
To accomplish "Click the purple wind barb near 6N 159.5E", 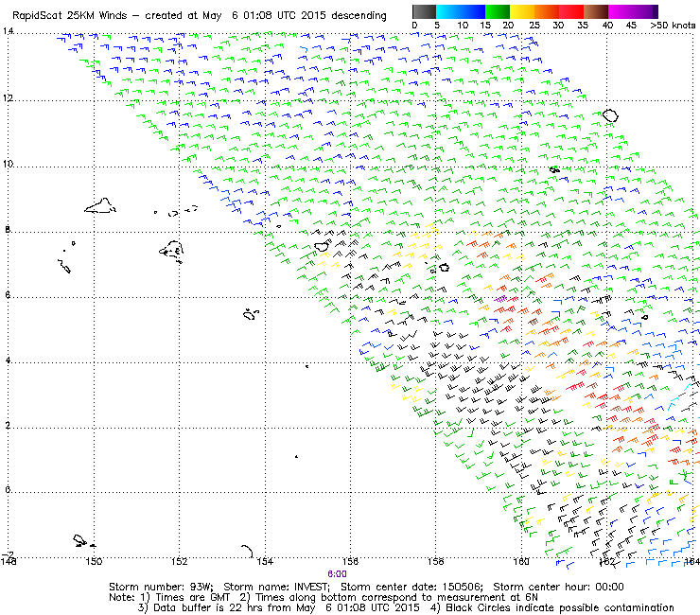I will point(501,298).
